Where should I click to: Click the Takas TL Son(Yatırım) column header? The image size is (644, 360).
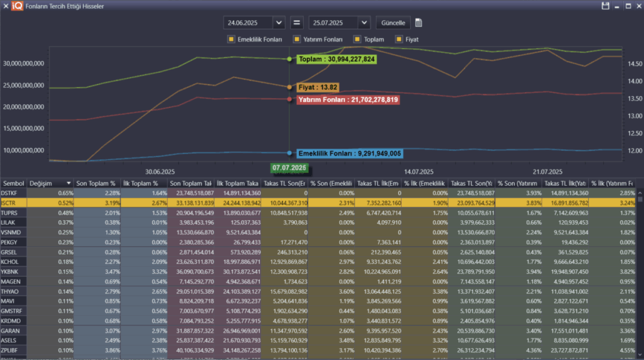point(472,183)
